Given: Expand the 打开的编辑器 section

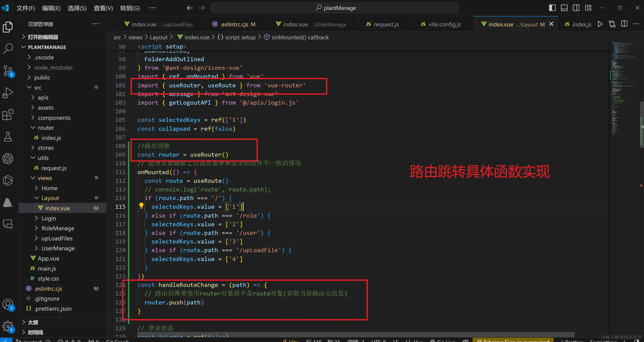Looking at the screenshot, I should point(62,37).
